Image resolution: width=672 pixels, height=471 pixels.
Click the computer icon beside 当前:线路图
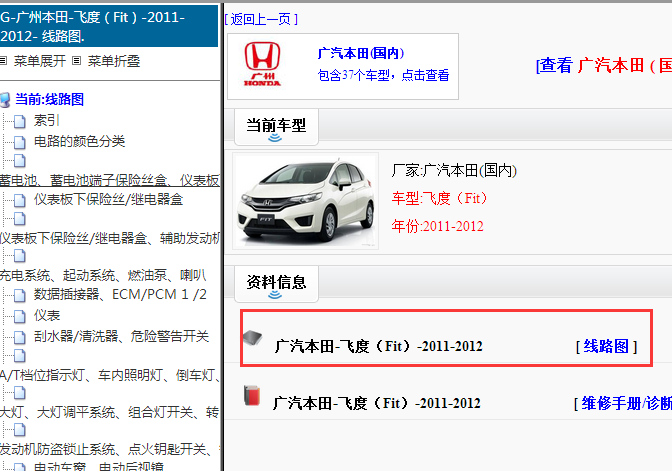click(x=5, y=100)
